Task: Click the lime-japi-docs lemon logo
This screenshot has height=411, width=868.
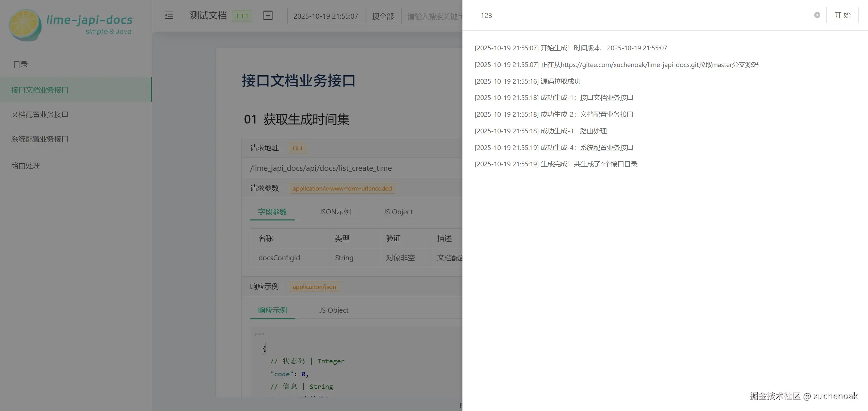Action: point(24,24)
